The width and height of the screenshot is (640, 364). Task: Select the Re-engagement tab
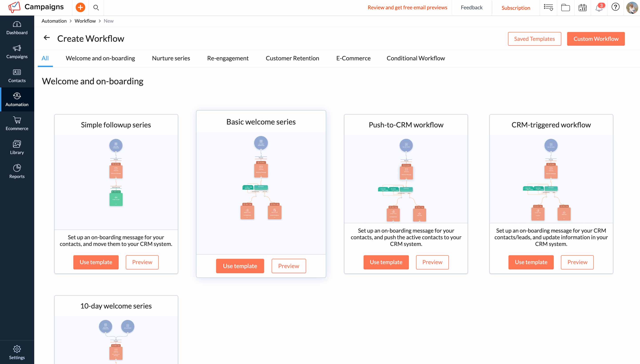tap(228, 58)
